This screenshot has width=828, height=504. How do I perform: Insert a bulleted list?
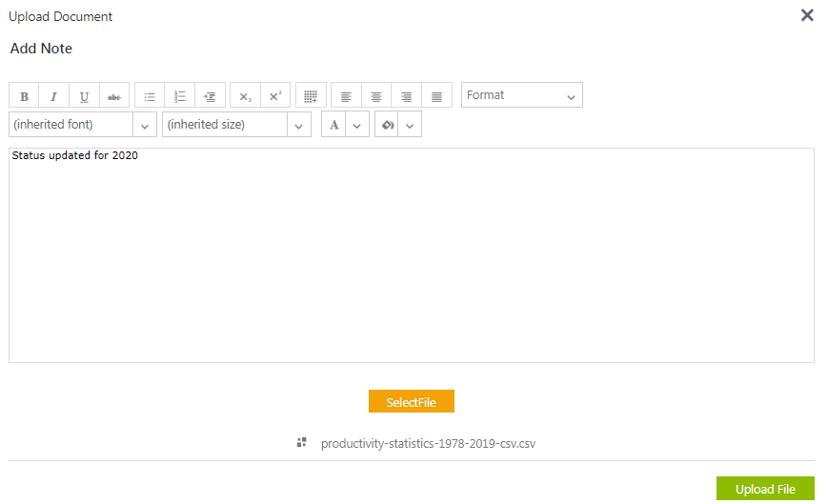(150, 96)
